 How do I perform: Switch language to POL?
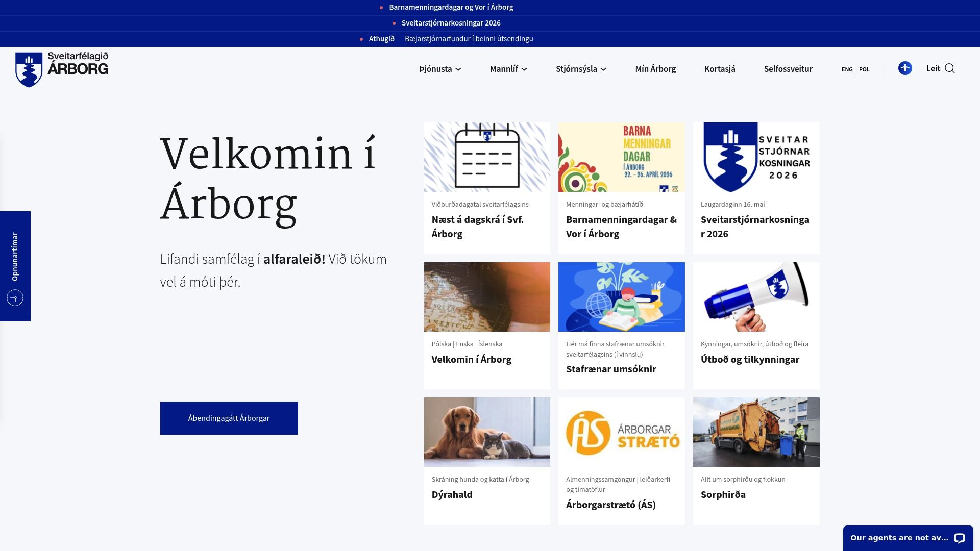coord(864,69)
